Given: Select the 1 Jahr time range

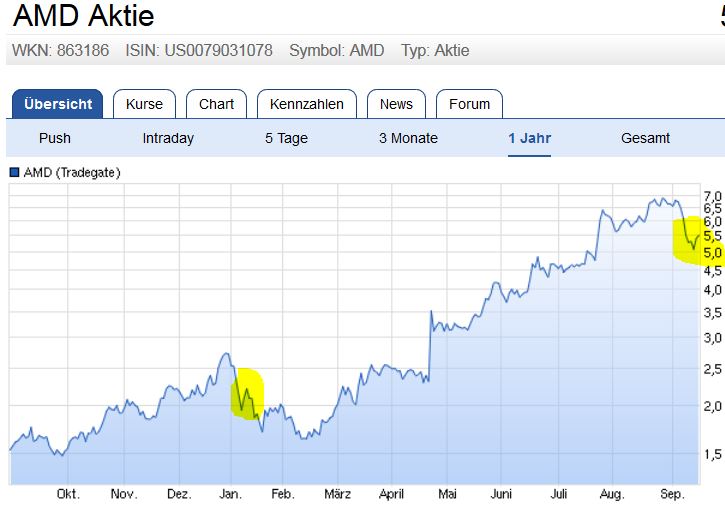Looking at the screenshot, I should (529, 138).
